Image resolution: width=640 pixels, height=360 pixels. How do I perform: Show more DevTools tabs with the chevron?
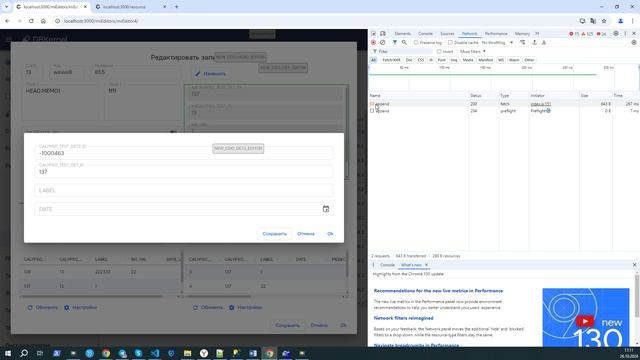537,33
